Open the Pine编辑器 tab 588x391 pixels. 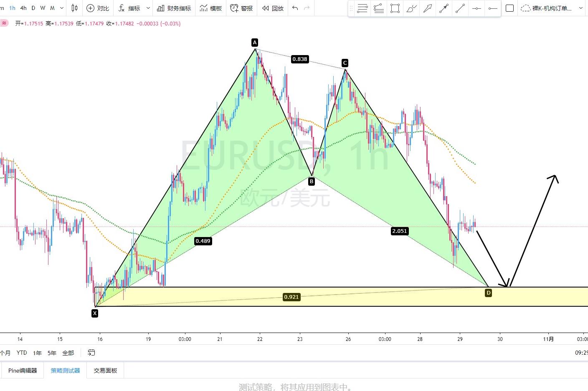click(23, 371)
